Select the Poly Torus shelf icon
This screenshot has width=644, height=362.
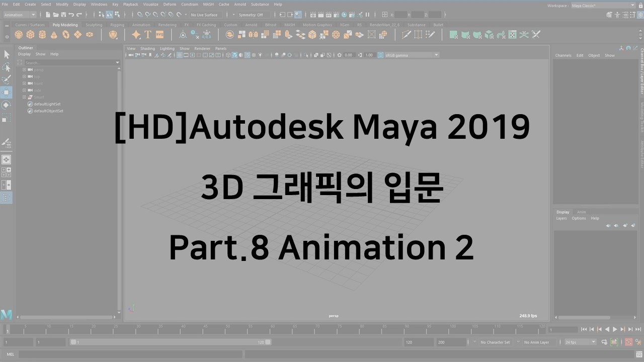[66, 35]
